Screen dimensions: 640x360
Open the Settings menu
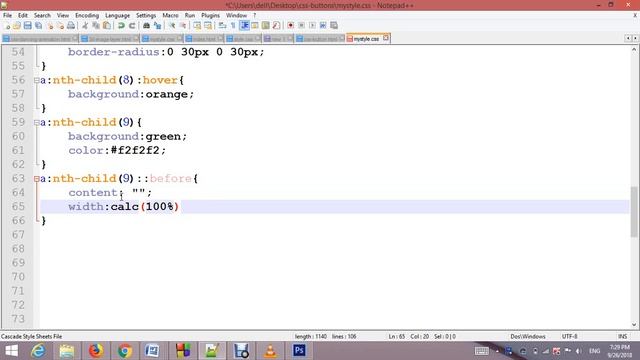click(x=146, y=15)
